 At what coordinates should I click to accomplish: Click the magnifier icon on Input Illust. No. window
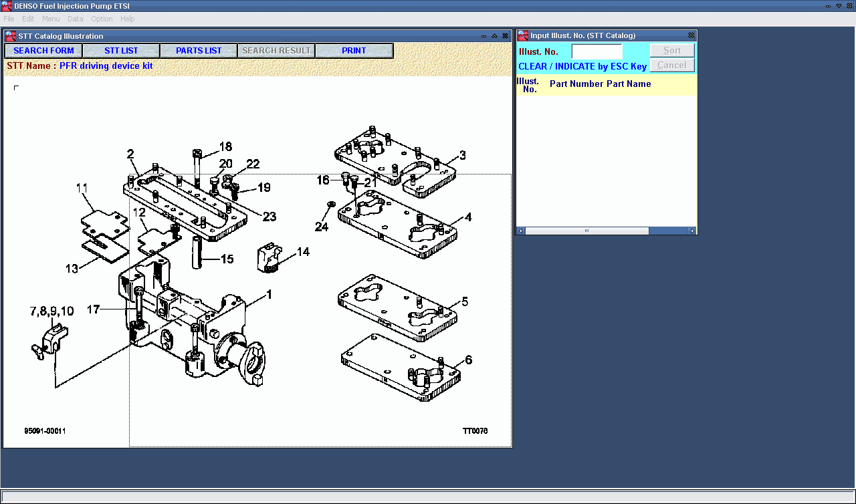point(524,35)
